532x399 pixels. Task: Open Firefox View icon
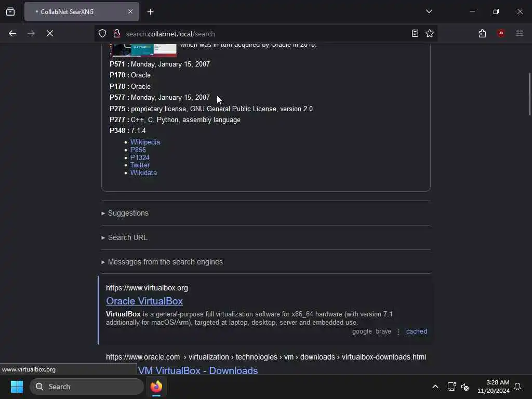click(x=10, y=12)
